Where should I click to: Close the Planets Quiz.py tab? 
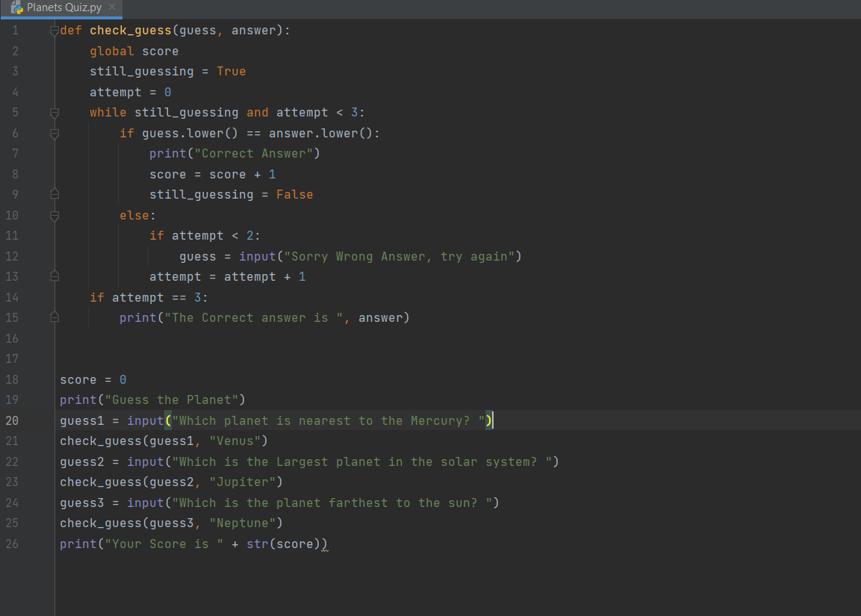pos(112,7)
